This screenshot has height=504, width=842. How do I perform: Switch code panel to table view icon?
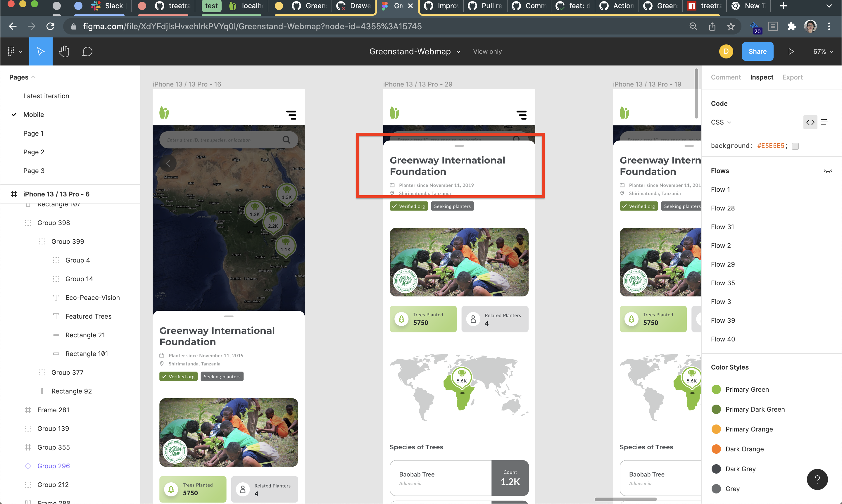825,122
